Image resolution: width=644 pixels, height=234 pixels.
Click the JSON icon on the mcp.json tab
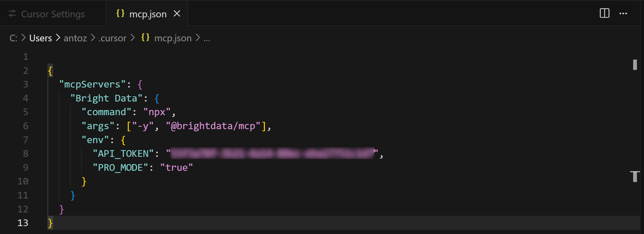click(120, 13)
